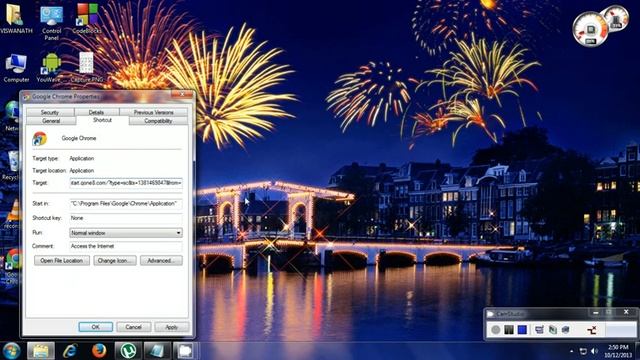Minimize the CamStudio window
The image size is (640, 360).
pyautogui.click(x=596, y=313)
